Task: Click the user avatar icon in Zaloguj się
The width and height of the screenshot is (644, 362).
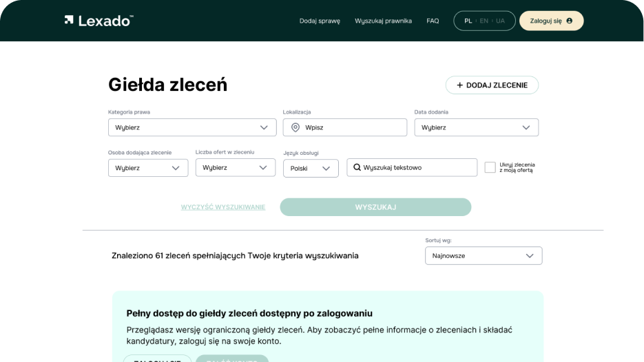Action: pos(569,21)
